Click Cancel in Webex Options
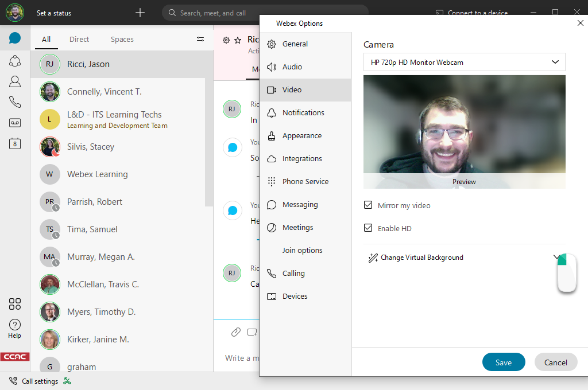This screenshot has height=390, width=588. tap(555, 362)
